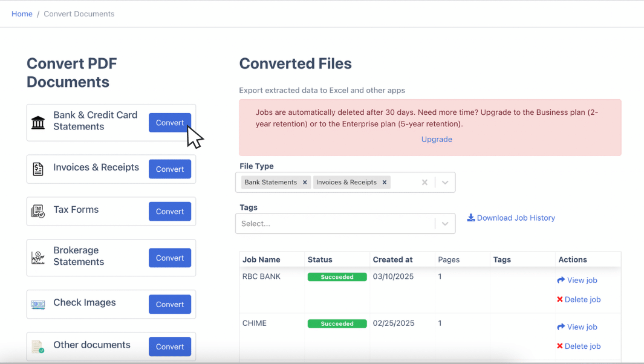The image size is (644, 364).
Task: Click the Succeeded badge for RBC BANK
Action: (337, 277)
